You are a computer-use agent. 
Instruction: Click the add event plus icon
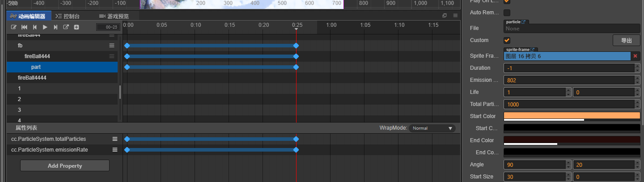pos(76,27)
